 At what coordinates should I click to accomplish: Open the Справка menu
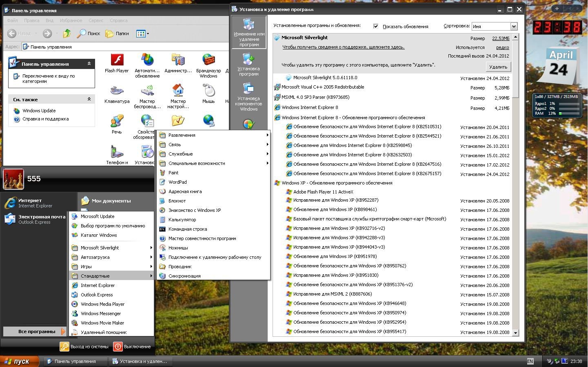point(119,20)
